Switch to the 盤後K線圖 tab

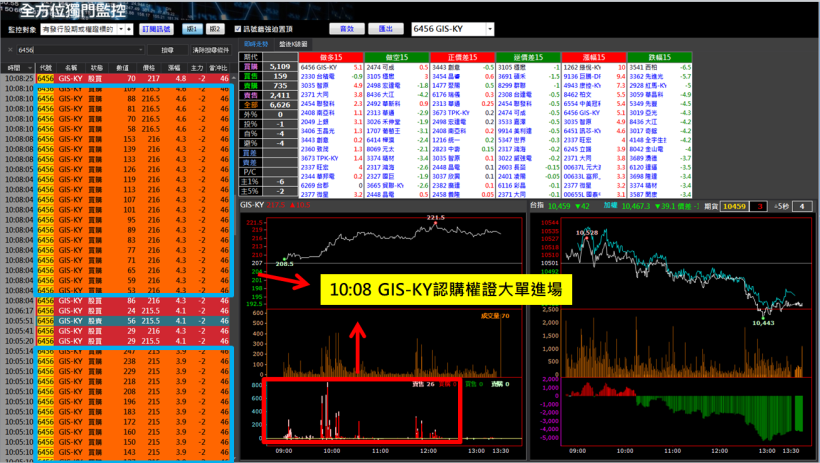[x=293, y=45]
